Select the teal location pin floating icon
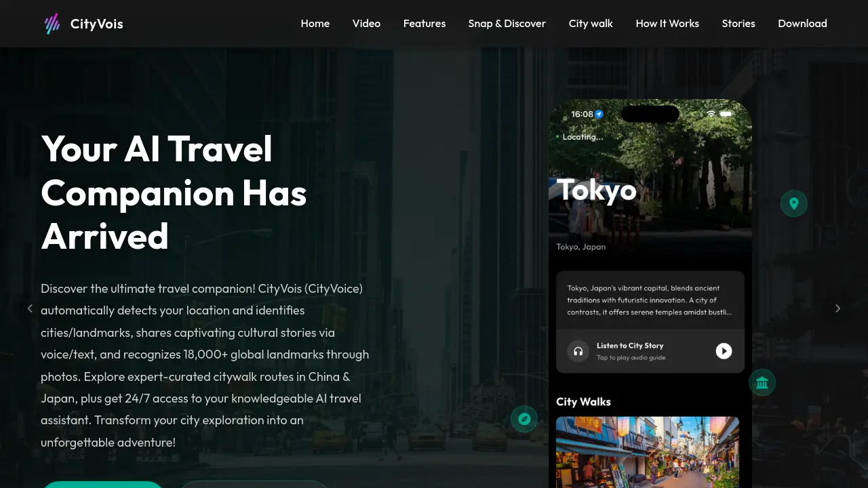 point(793,203)
